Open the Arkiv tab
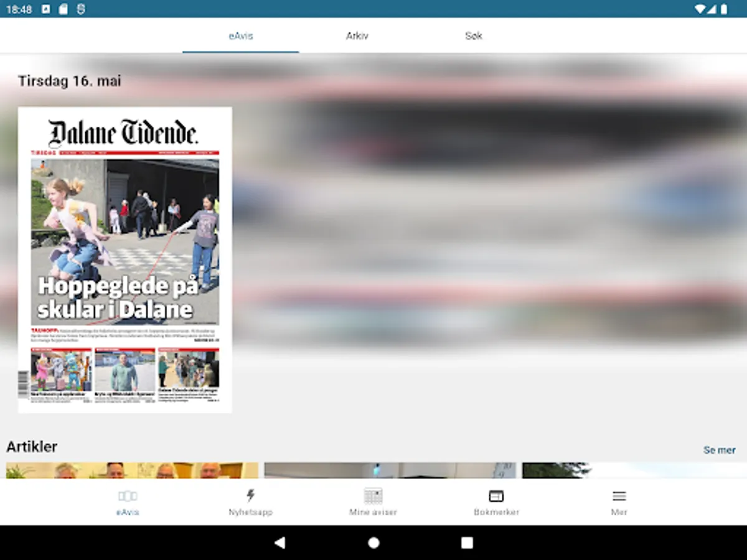 pos(357,35)
